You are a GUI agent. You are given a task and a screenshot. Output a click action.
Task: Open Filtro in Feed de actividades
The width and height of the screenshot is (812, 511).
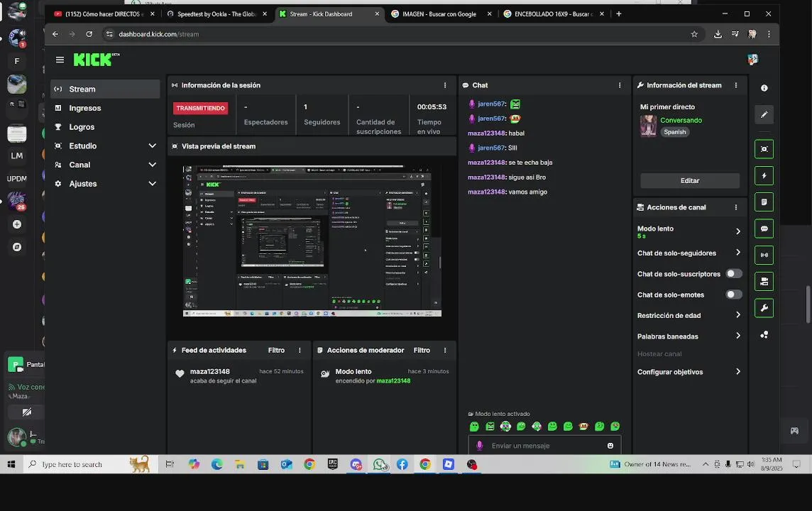(276, 351)
